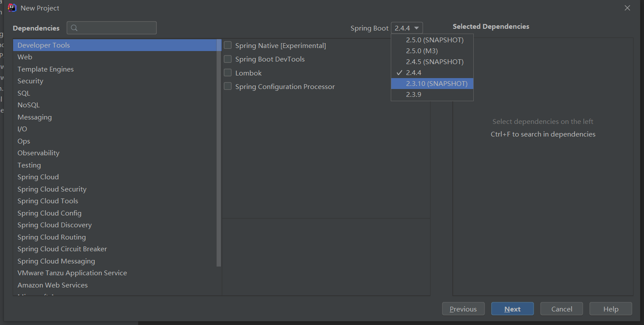Click the Help button

tap(610, 308)
